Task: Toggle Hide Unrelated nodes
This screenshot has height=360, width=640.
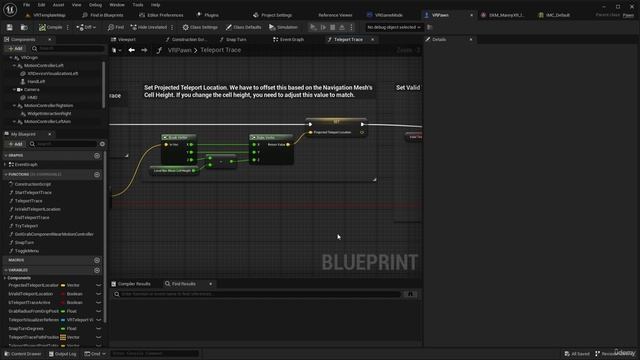Action: click(149, 27)
